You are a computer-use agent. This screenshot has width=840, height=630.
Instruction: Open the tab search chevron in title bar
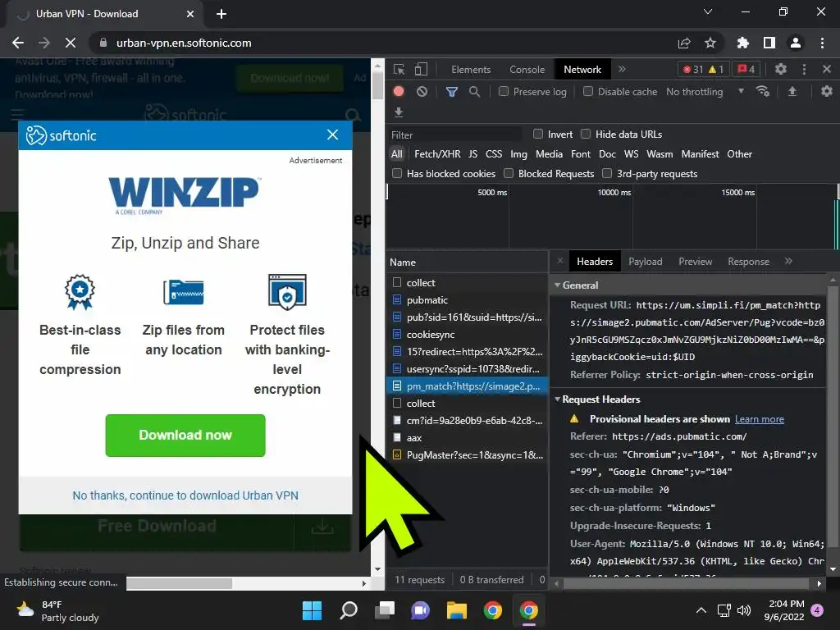pos(708,11)
